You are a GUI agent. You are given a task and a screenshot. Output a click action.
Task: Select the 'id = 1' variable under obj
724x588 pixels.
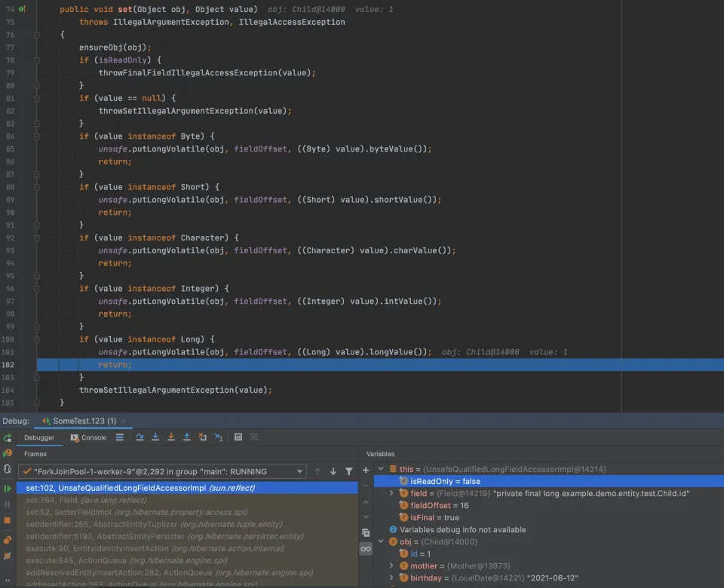(548, 554)
